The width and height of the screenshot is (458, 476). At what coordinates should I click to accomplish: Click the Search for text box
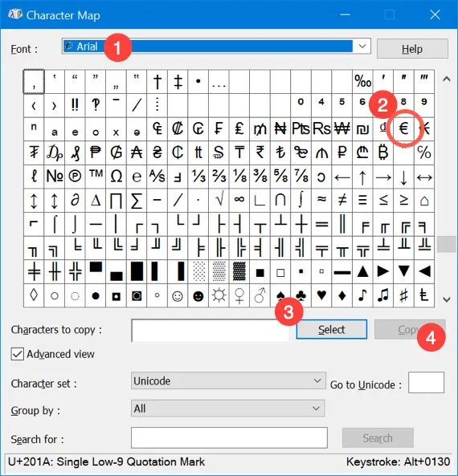[229, 437]
